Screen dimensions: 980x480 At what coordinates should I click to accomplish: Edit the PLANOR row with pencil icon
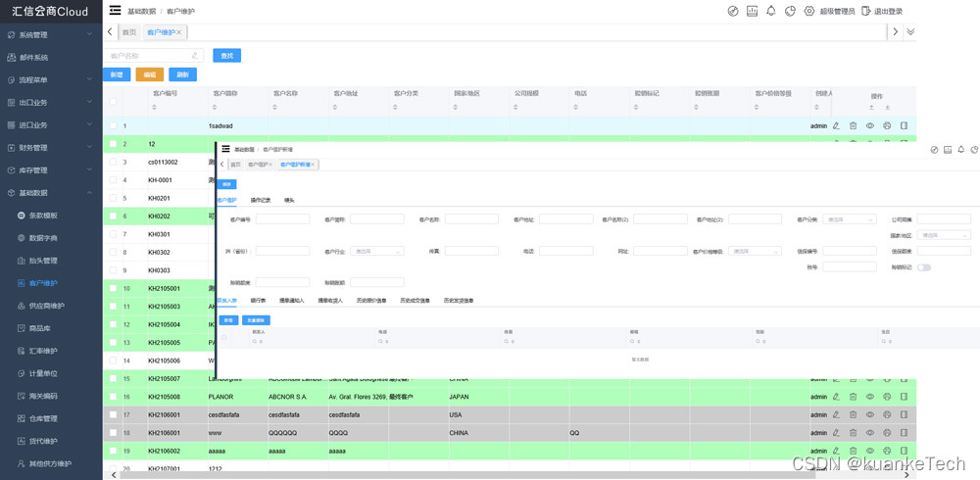[836, 397]
